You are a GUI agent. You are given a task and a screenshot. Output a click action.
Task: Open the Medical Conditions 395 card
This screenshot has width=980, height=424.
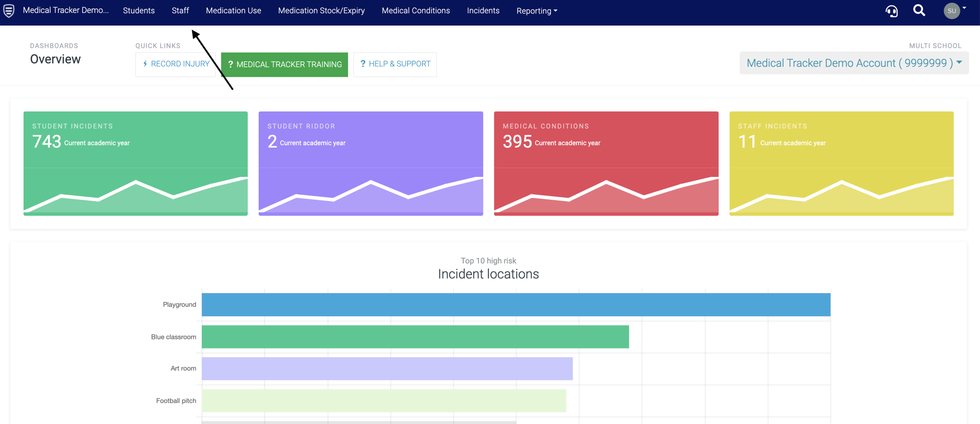pos(606,164)
